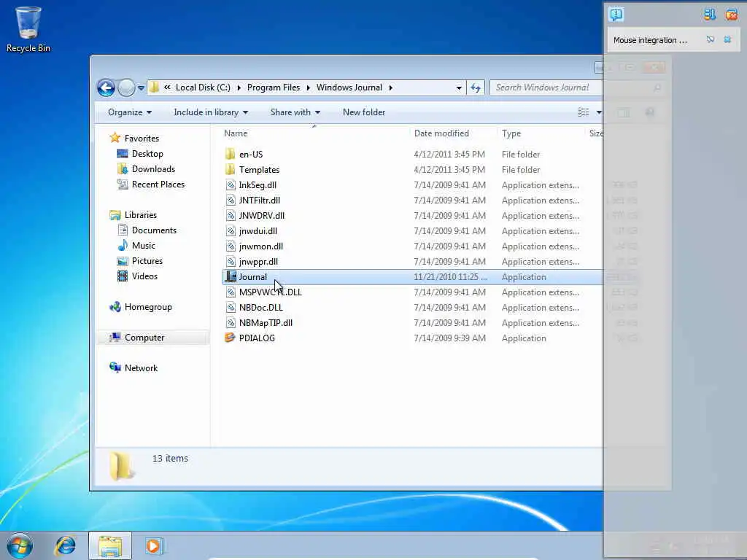747x560 pixels.
Task: Expand the arrow after Windows Journal
Action: coord(391,87)
